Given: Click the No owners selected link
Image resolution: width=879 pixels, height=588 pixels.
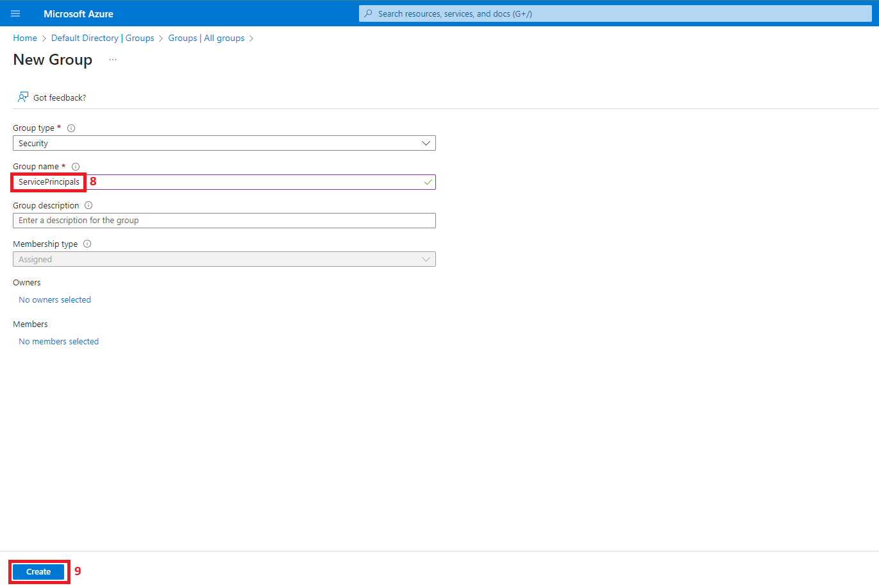Looking at the screenshot, I should click(54, 300).
